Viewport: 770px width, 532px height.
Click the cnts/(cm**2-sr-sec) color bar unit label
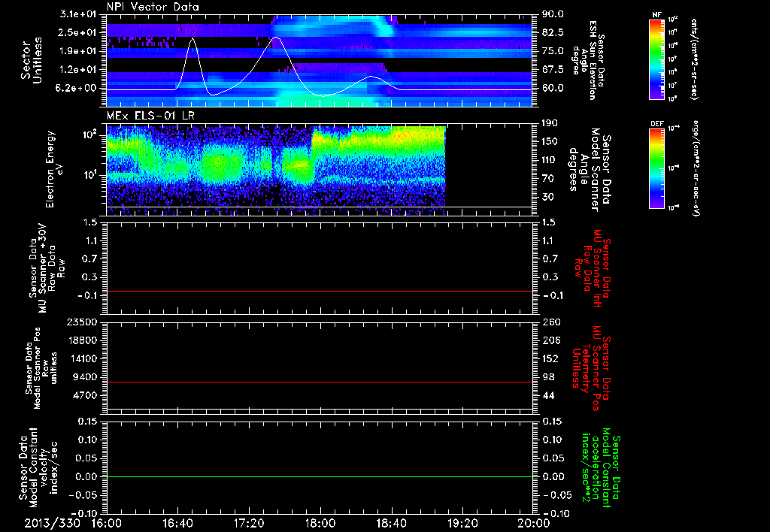point(693,59)
